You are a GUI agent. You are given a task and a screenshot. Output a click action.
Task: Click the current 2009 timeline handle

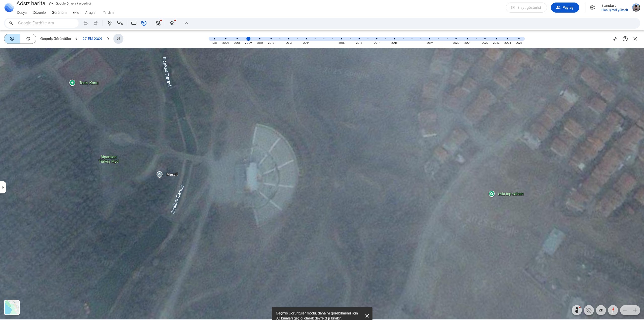pos(248,39)
